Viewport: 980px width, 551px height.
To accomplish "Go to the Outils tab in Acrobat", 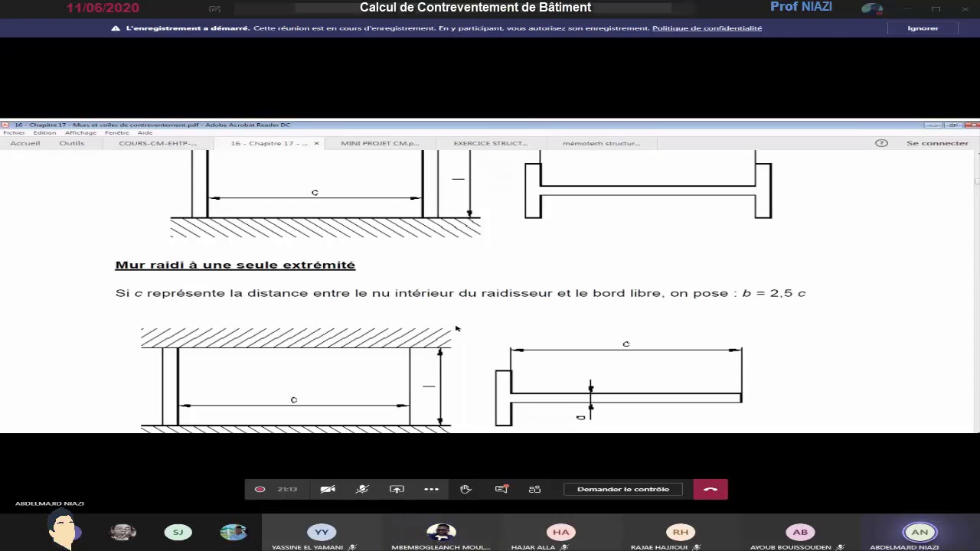I will (72, 143).
